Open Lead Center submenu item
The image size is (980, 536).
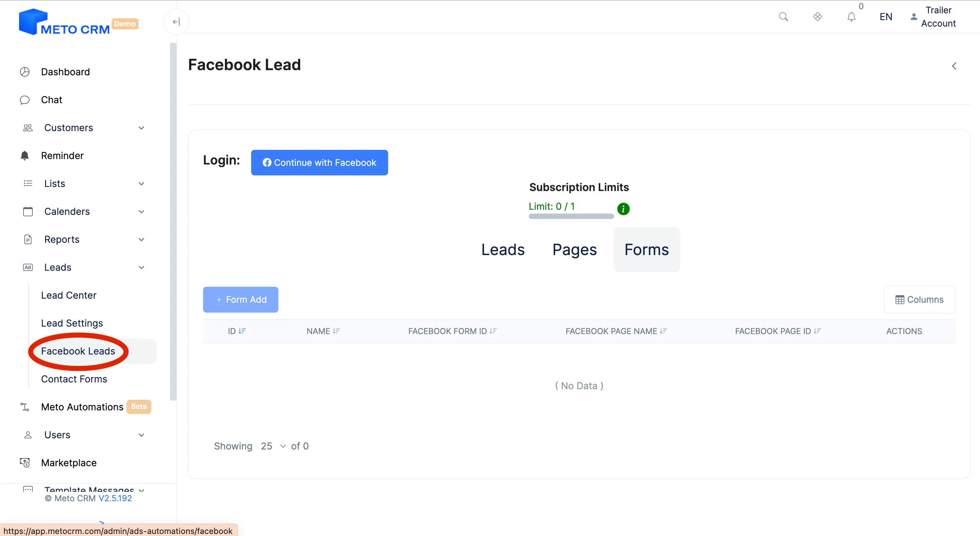[x=68, y=295]
